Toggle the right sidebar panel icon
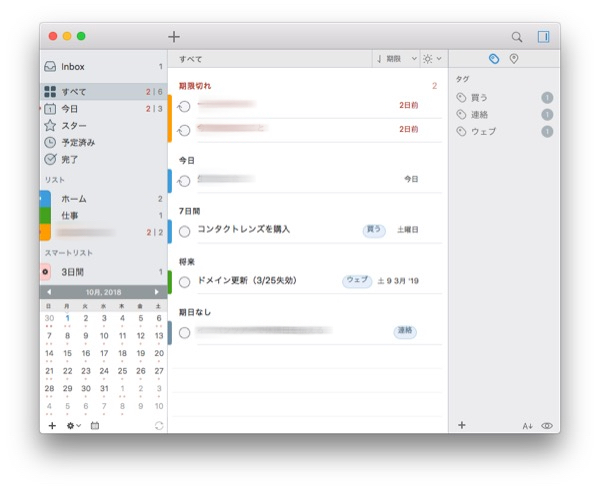Image resolution: width=600 pixels, height=490 pixels. [543, 37]
